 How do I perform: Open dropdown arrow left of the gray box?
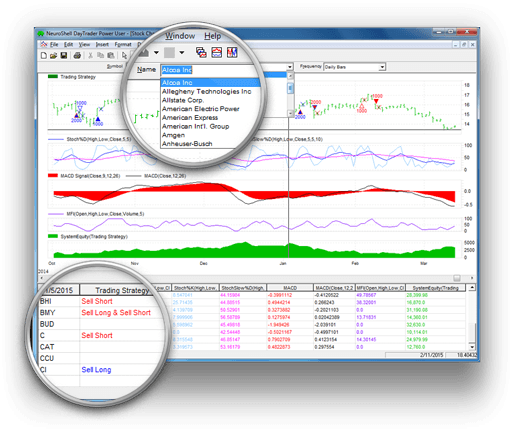[x=156, y=52]
